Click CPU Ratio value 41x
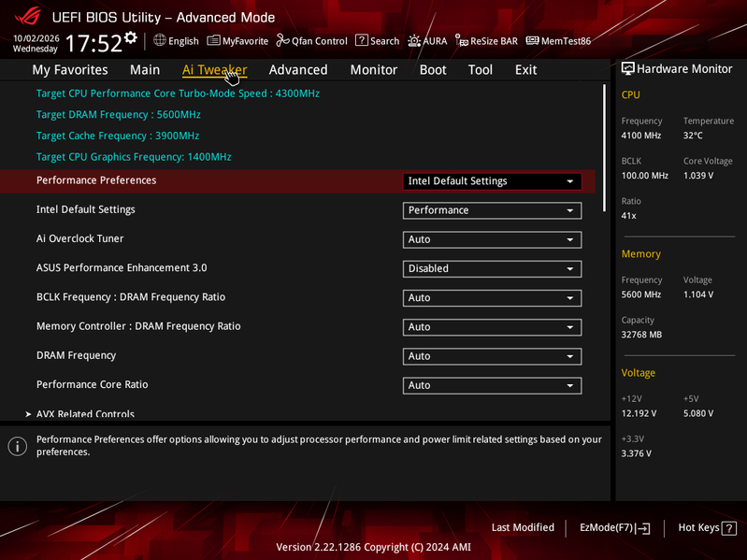This screenshot has height=560, width=747. 629,216
